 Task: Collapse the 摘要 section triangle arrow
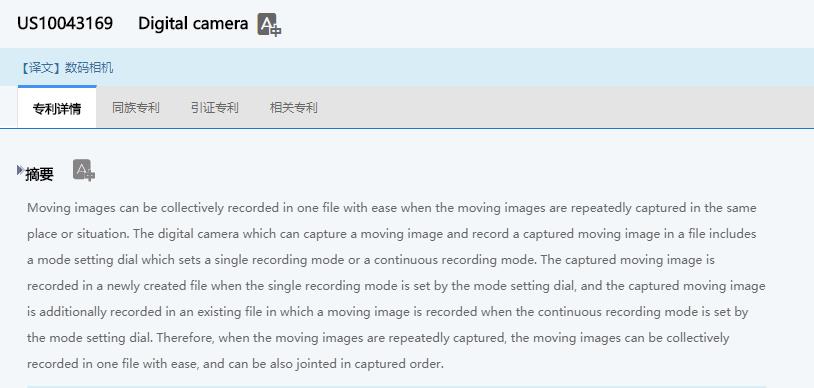(20, 170)
